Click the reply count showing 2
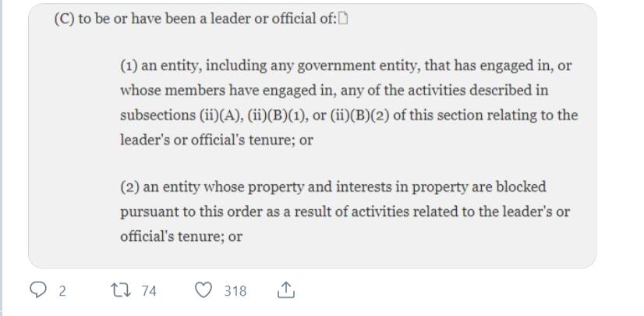The image size is (644, 316). 62,291
